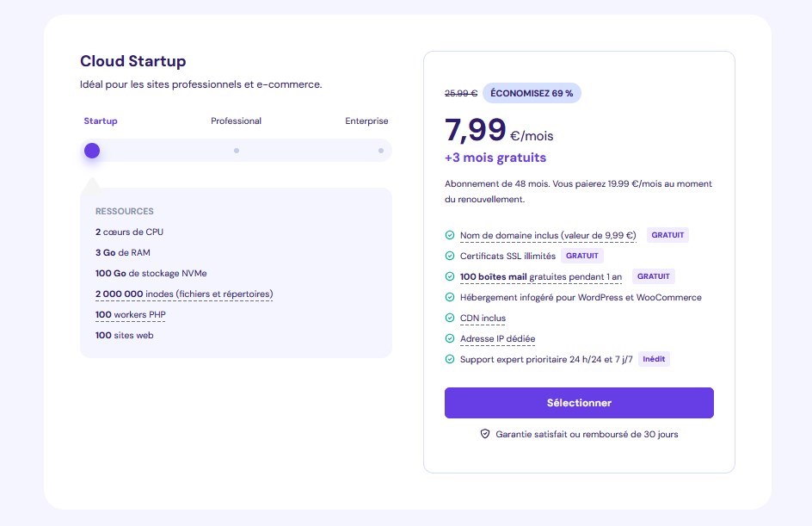
Task: Click the check icon beside Hébergement infogéré
Action: tap(450, 297)
